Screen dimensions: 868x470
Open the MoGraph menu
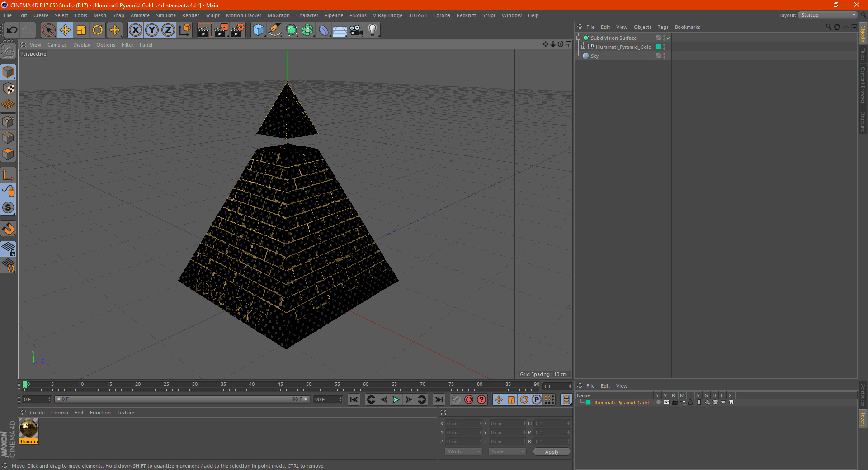coord(278,15)
